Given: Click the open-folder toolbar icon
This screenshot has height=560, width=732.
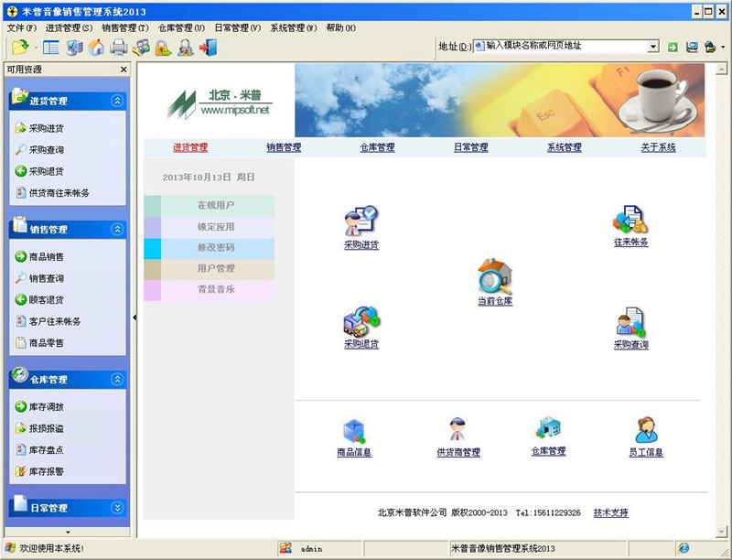Looking at the screenshot, I should point(20,48).
